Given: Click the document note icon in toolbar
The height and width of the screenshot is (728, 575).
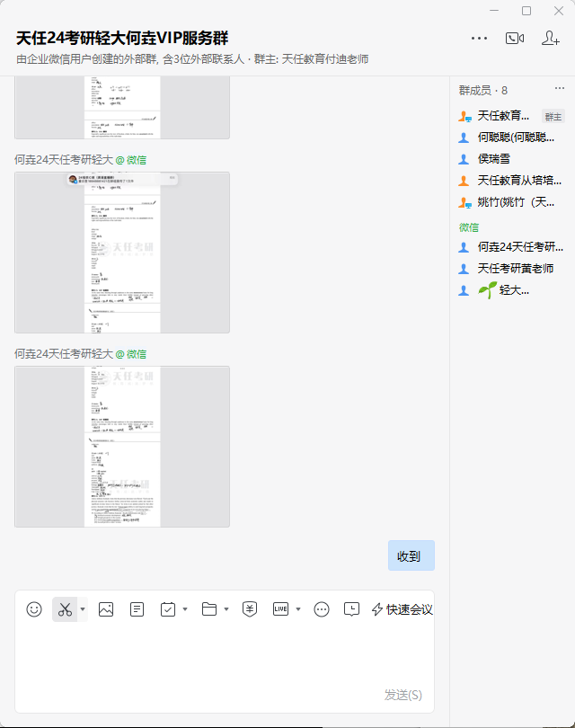Looking at the screenshot, I should click(137, 609).
